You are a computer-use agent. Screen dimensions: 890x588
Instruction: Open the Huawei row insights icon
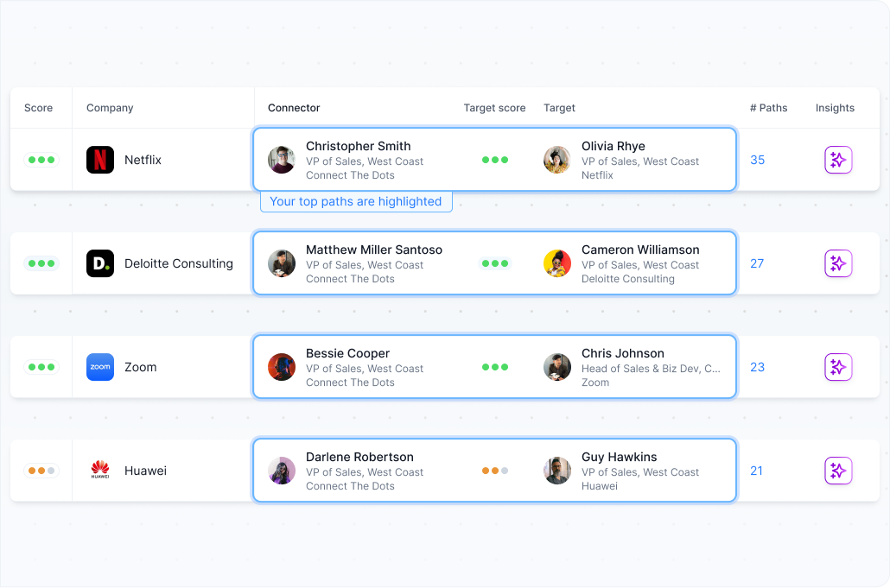[x=838, y=471]
